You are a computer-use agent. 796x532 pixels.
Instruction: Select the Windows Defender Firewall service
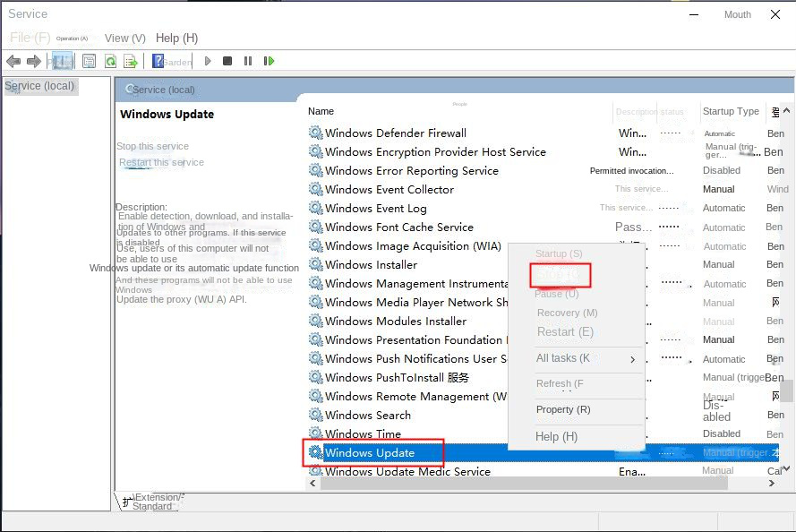tap(395, 133)
